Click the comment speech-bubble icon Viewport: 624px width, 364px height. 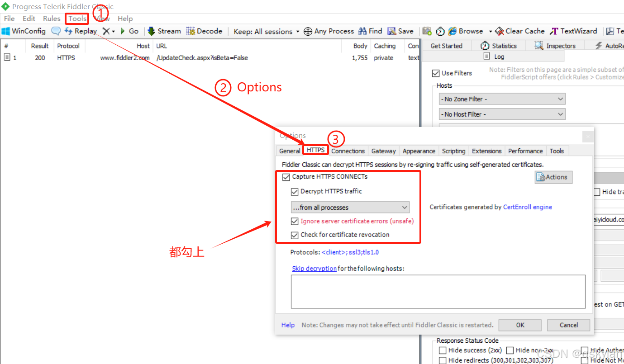coord(56,31)
